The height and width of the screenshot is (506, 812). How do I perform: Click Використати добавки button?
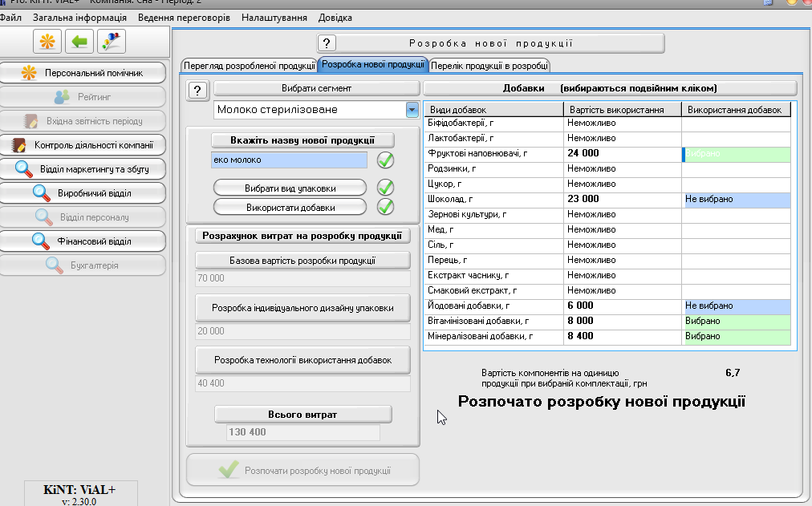(290, 208)
